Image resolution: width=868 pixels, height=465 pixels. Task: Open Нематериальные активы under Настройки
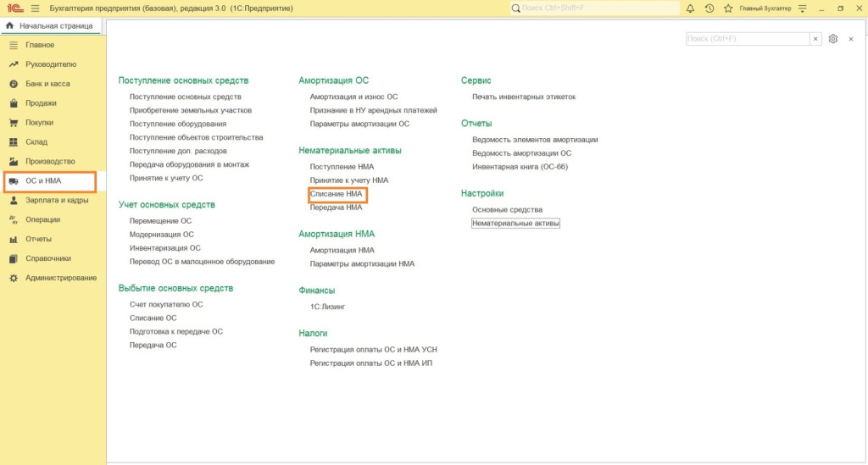[515, 224]
